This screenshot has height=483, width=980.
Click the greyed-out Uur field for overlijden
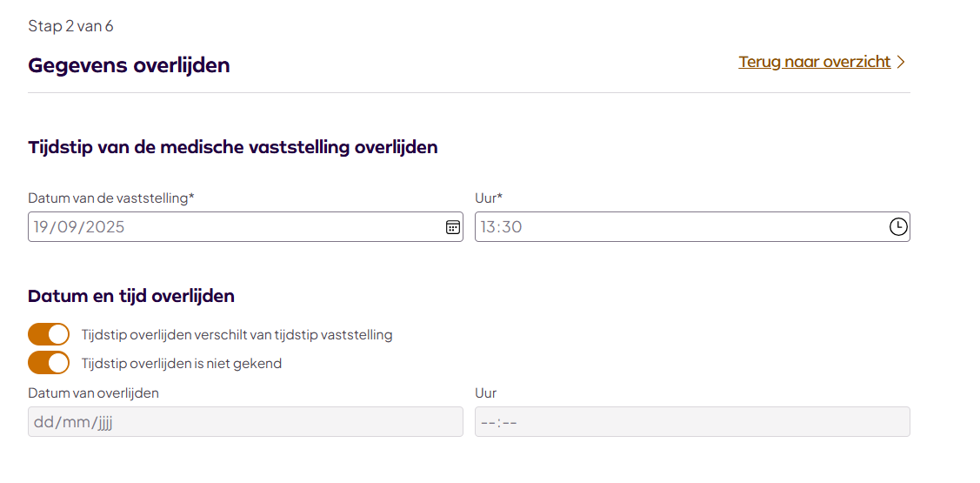pyautogui.click(x=692, y=422)
